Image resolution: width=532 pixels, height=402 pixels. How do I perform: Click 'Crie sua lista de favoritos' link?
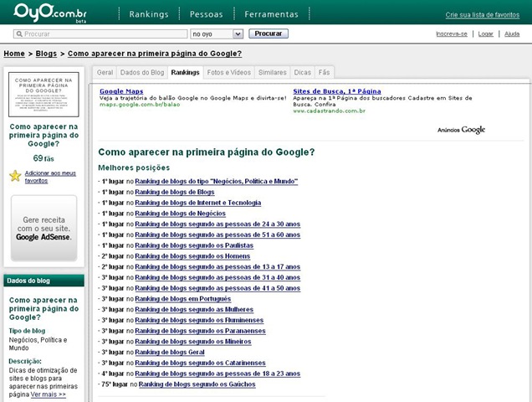tap(483, 15)
